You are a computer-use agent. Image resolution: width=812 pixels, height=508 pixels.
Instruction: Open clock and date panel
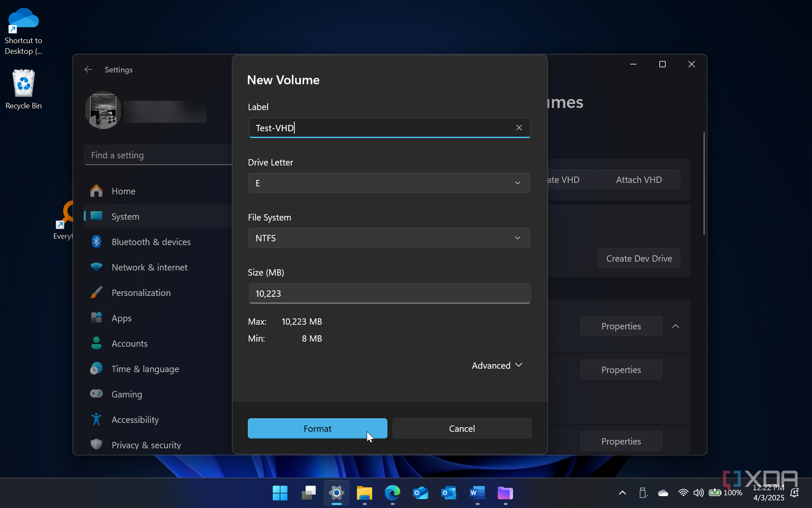pos(768,493)
